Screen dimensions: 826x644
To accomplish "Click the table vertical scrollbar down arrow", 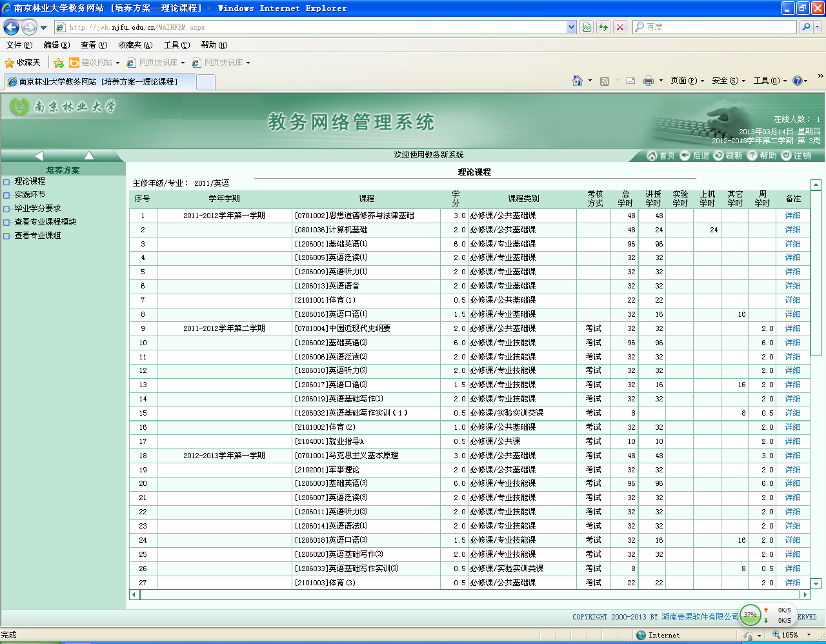I will [x=816, y=583].
